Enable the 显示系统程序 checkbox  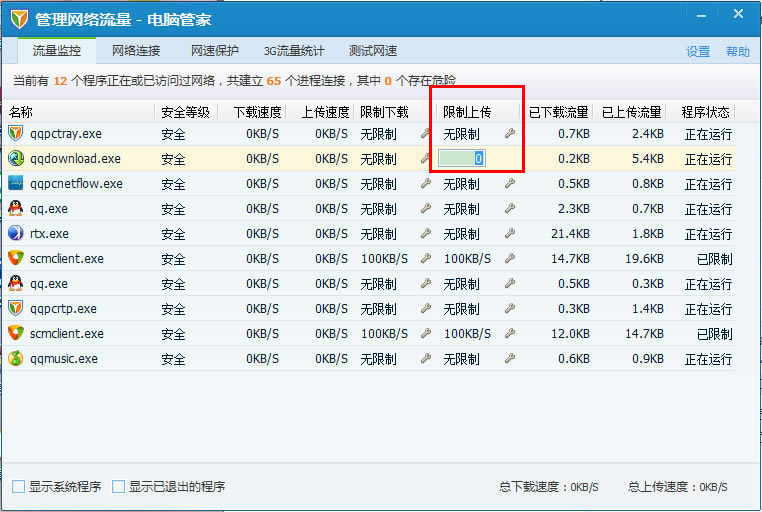click(18, 486)
